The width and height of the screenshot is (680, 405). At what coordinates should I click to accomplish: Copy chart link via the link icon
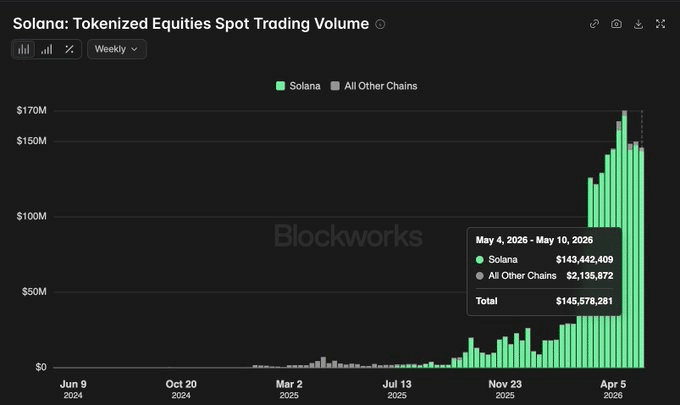point(595,24)
